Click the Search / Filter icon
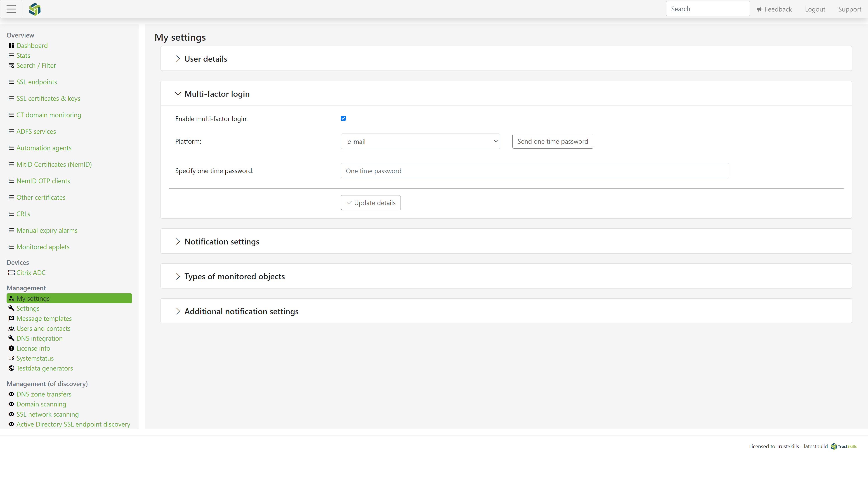The width and height of the screenshot is (868, 488). coord(11,66)
